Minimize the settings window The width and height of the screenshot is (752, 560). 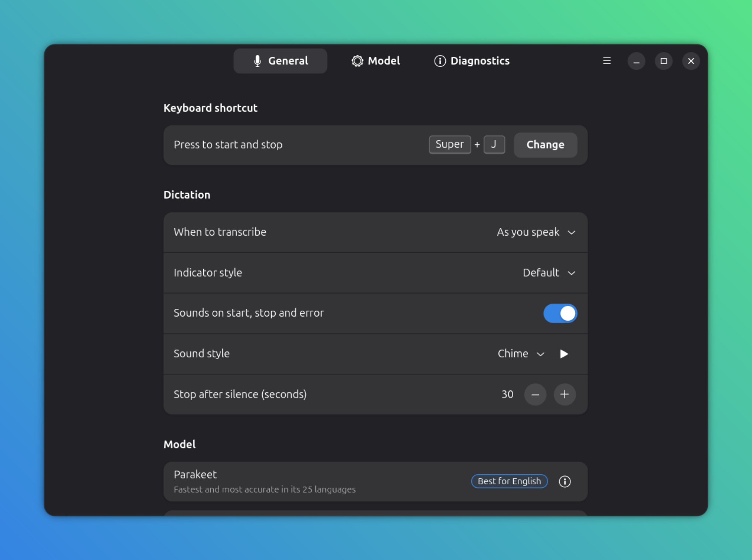[x=636, y=61]
